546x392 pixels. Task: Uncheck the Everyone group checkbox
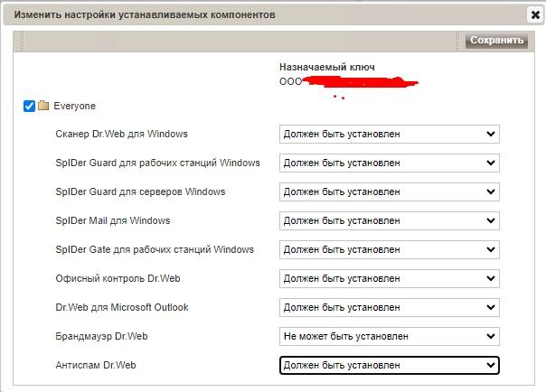click(29, 106)
